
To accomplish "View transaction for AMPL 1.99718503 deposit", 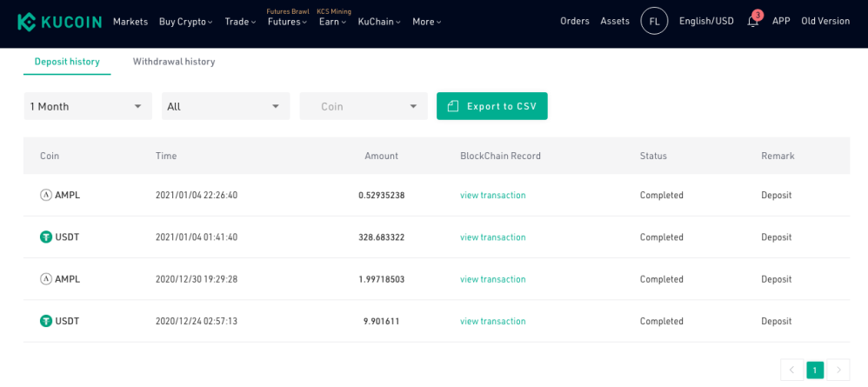I will 492,279.
